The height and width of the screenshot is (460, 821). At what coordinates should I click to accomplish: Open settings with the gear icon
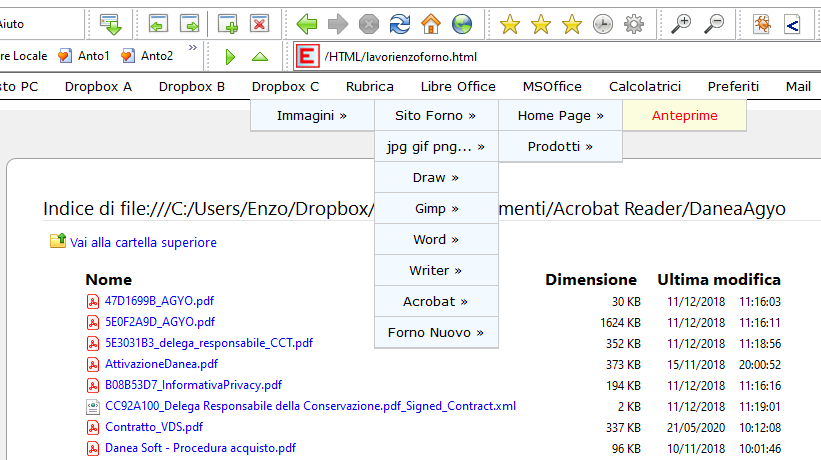pyautogui.click(x=634, y=24)
